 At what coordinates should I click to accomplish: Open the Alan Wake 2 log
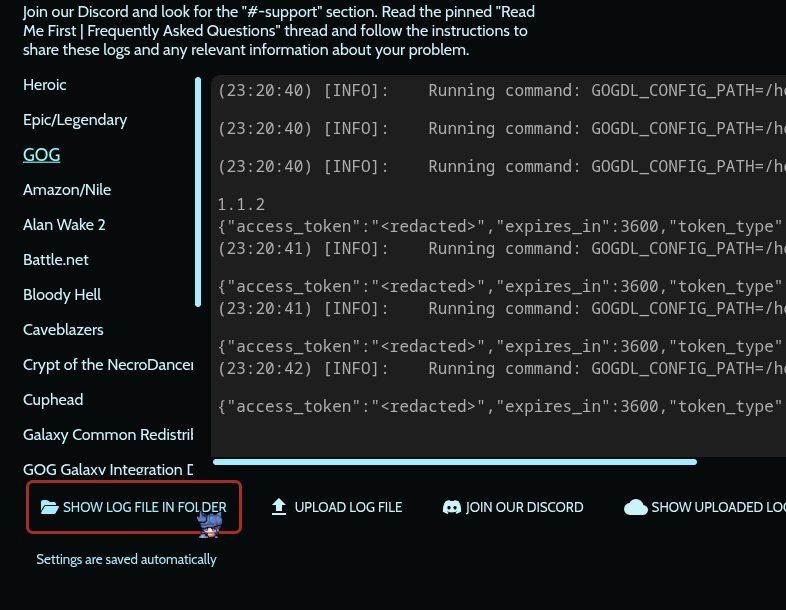point(64,225)
